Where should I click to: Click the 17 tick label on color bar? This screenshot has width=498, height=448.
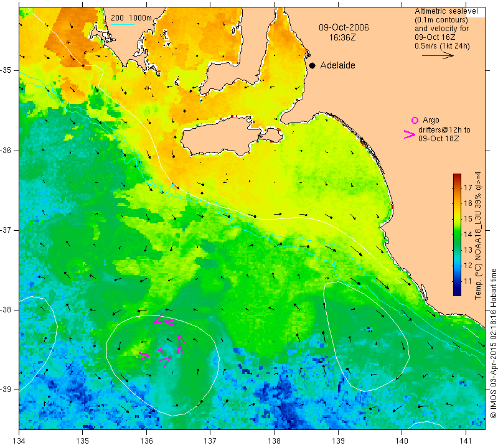(x=468, y=187)
